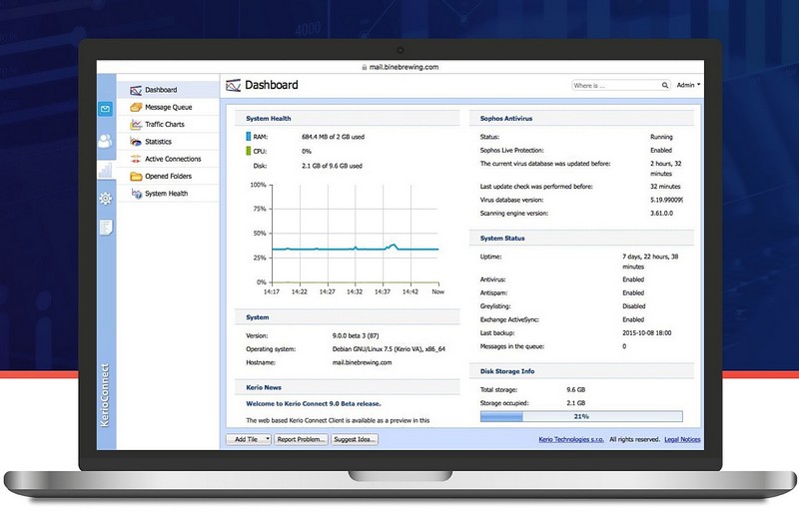This screenshot has width=799, height=532.
Task: Open the Status bar-chart section in left rail
Action: [x=106, y=170]
